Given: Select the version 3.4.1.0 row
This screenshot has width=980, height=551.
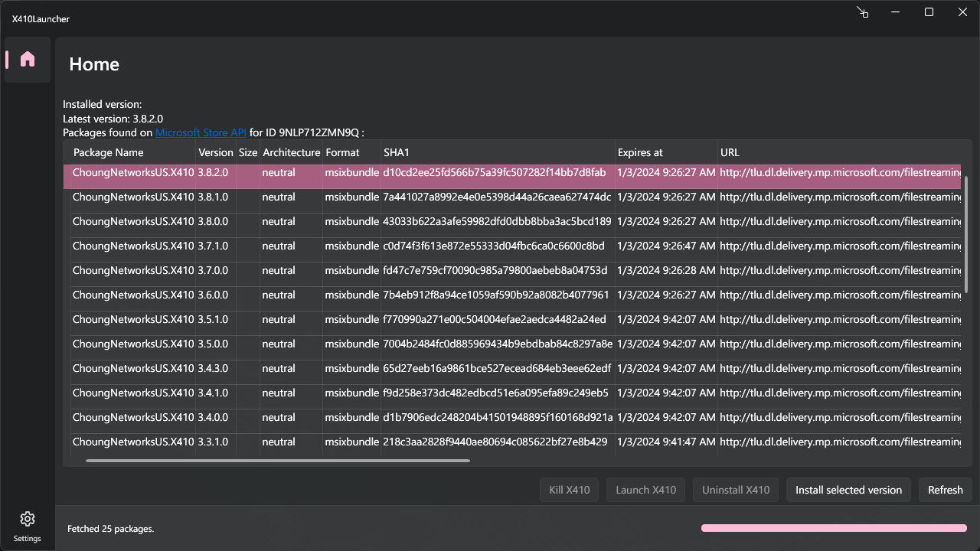Looking at the screenshot, I should point(512,396).
